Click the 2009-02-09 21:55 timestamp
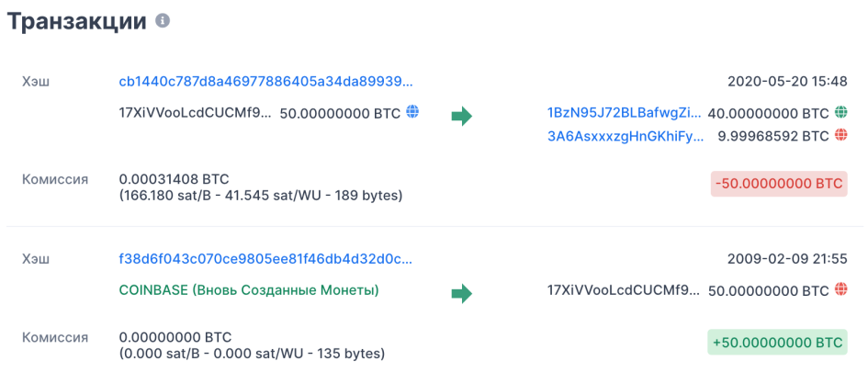This screenshot has height=384, width=868. [x=786, y=258]
